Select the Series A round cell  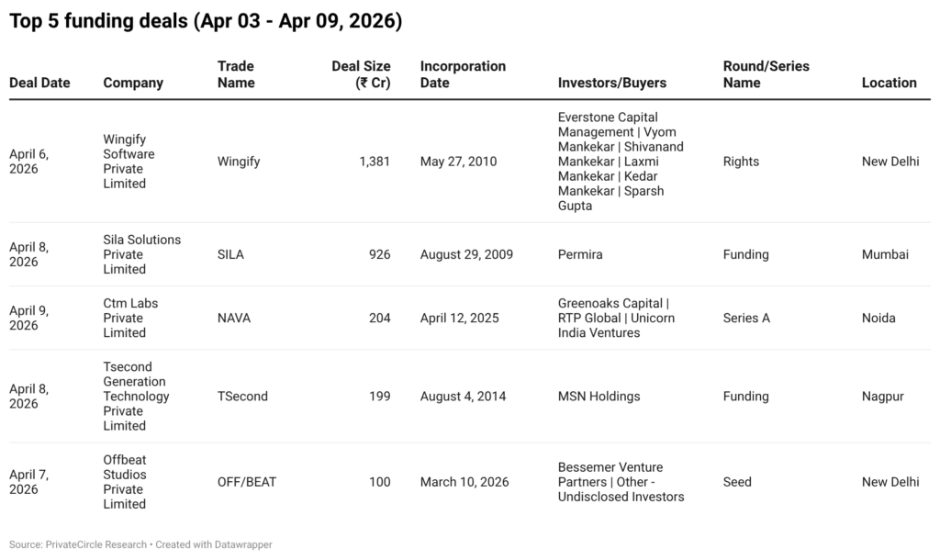(746, 318)
